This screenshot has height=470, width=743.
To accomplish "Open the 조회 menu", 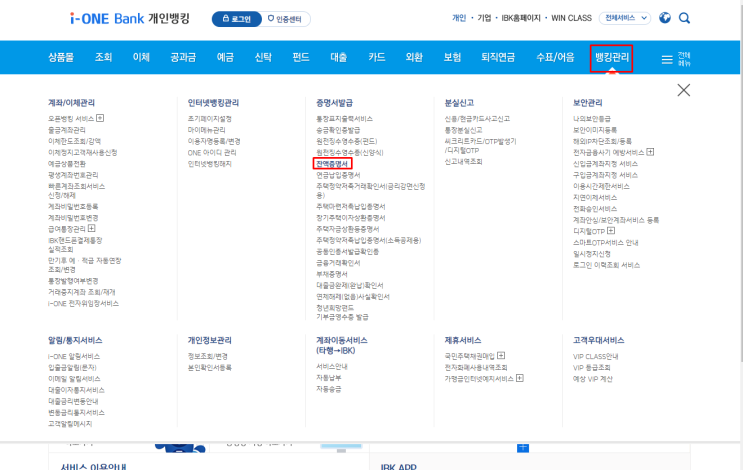I will click(103, 57).
